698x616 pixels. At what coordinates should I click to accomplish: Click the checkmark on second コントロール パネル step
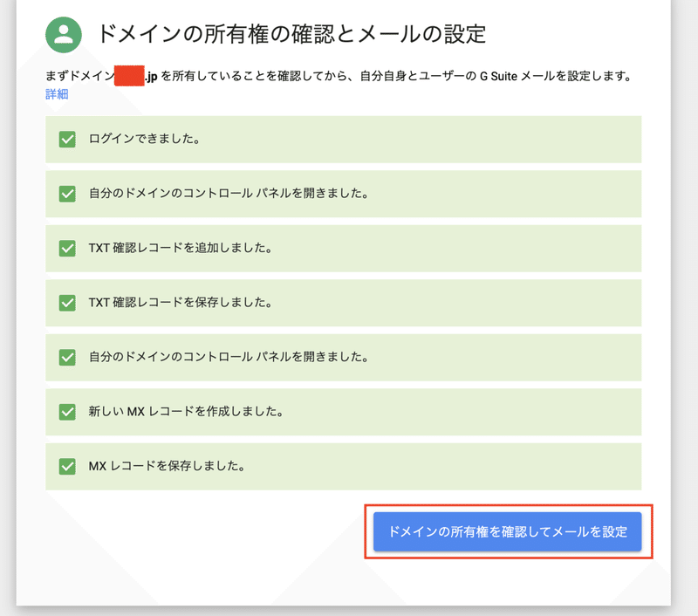pos(67,358)
